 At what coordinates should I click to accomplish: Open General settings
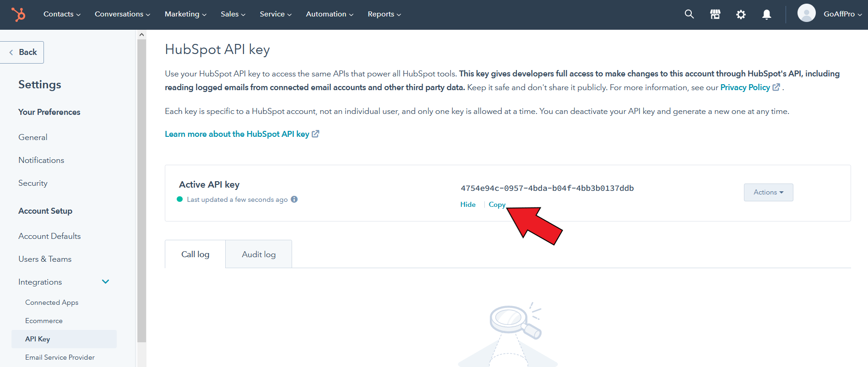(x=33, y=137)
